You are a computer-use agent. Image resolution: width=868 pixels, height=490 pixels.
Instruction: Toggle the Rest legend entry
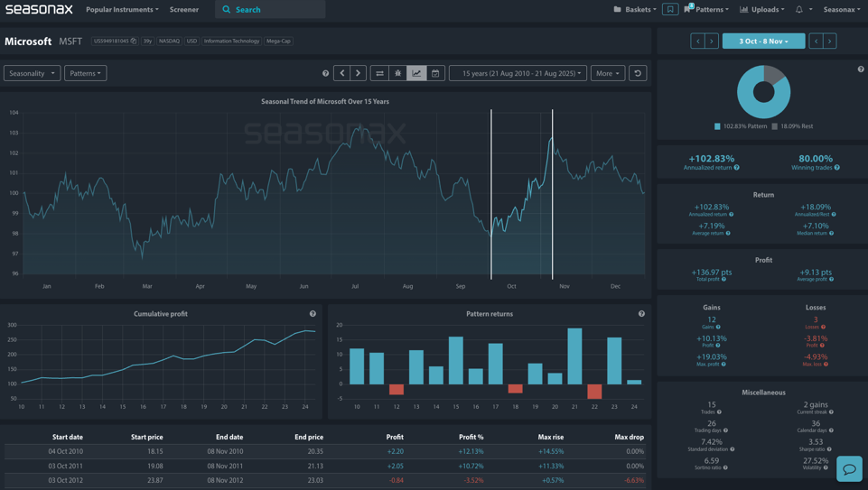click(x=792, y=126)
